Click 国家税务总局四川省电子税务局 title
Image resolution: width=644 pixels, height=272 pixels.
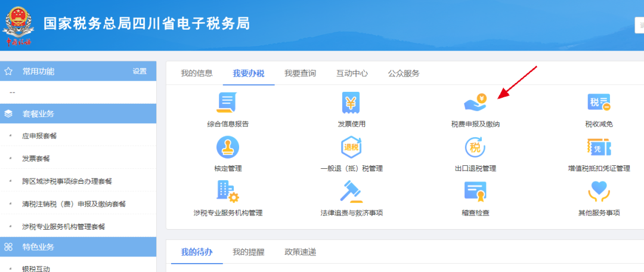pos(147,24)
